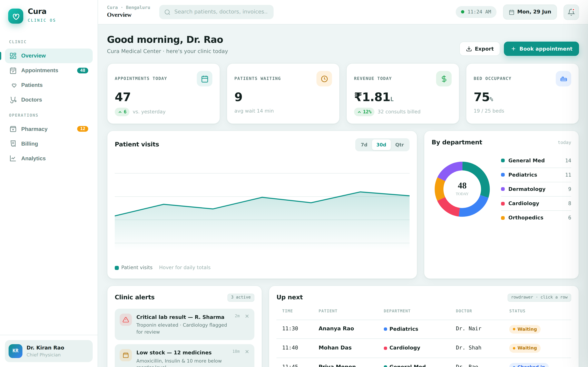Click the Dermatology purple legend dot

503,189
